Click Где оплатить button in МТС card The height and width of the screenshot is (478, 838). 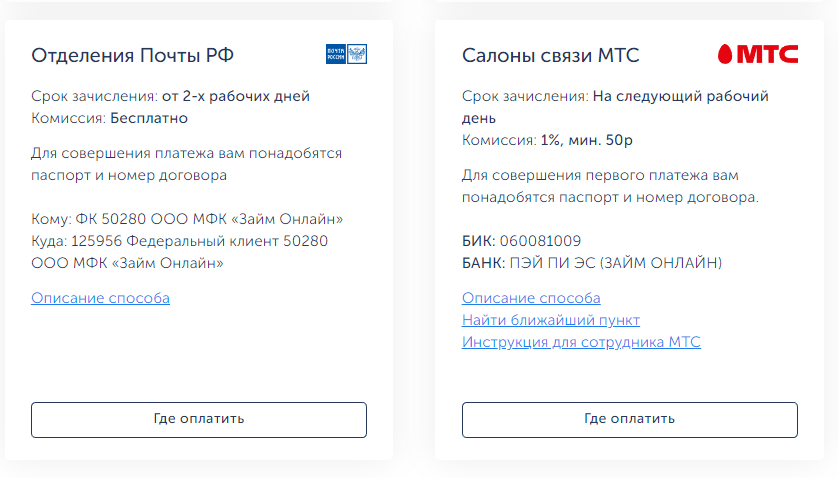[x=630, y=420]
